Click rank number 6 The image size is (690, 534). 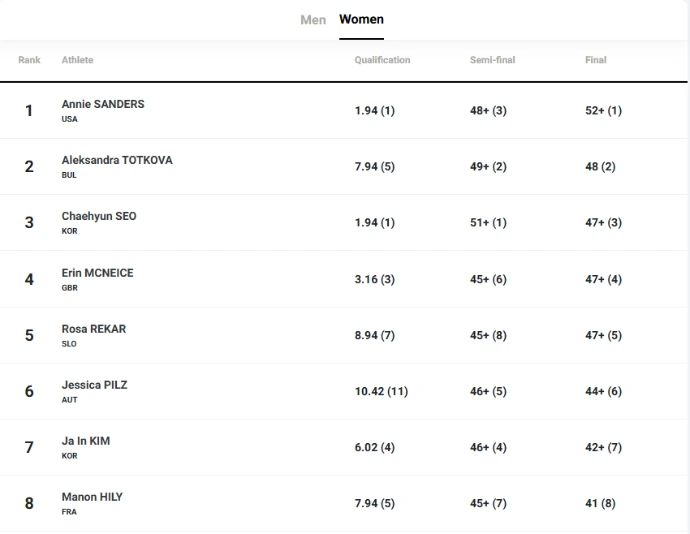point(29,391)
